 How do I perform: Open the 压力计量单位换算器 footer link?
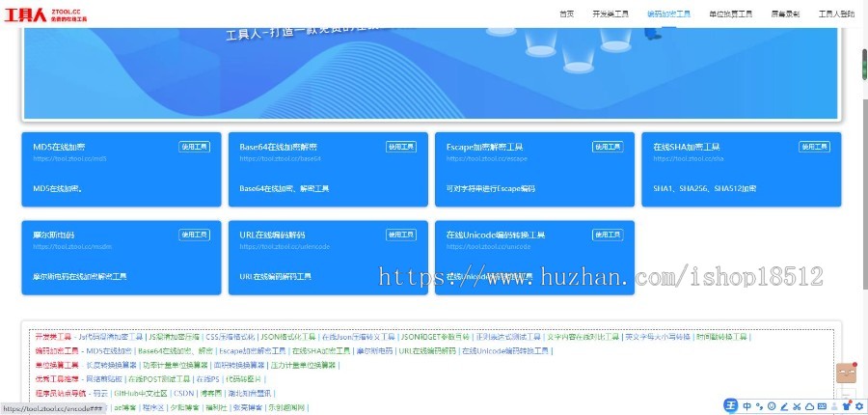pos(303,365)
